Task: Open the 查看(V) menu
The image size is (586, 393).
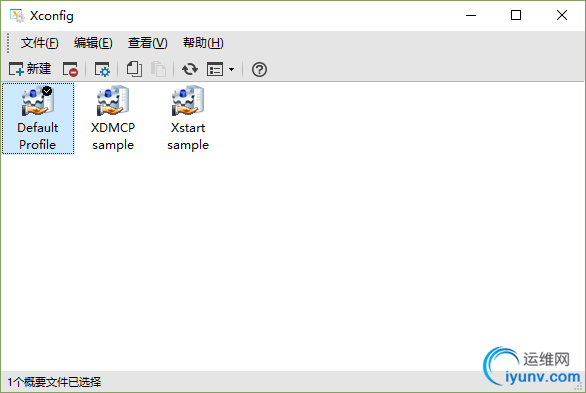Action: (147, 43)
